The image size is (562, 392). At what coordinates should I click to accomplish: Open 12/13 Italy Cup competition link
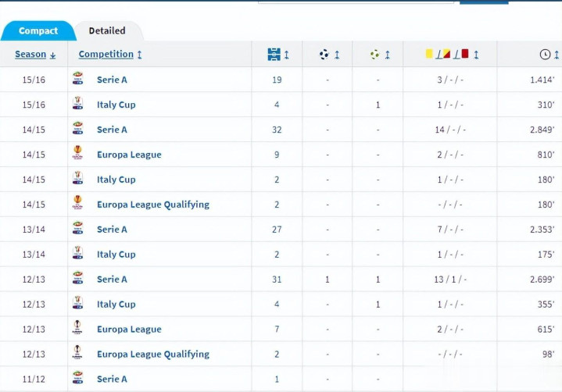(116, 305)
